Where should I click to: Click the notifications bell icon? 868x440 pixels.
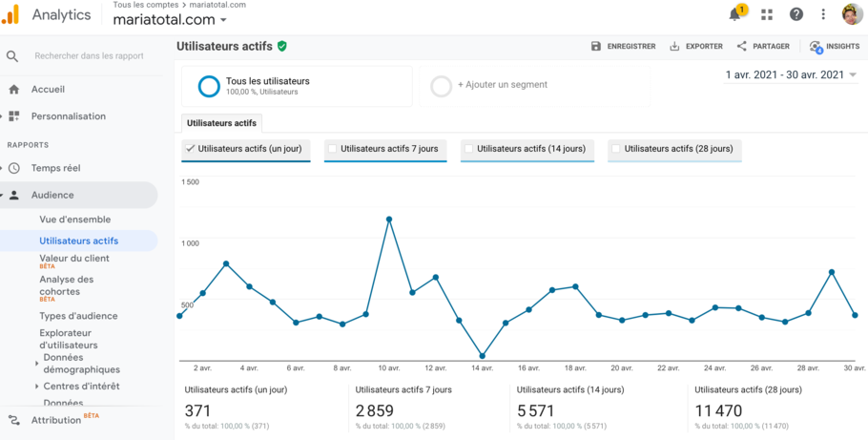(734, 14)
